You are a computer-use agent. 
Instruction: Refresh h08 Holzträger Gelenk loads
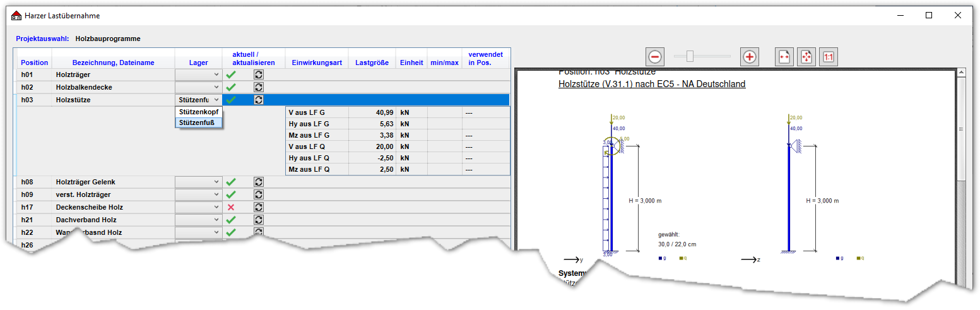click(x=259, y=182)
